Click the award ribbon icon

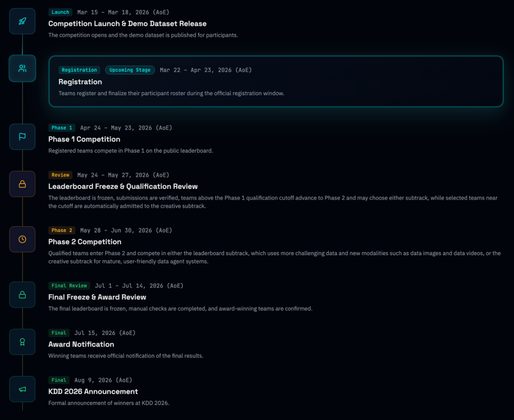[22, 342]
